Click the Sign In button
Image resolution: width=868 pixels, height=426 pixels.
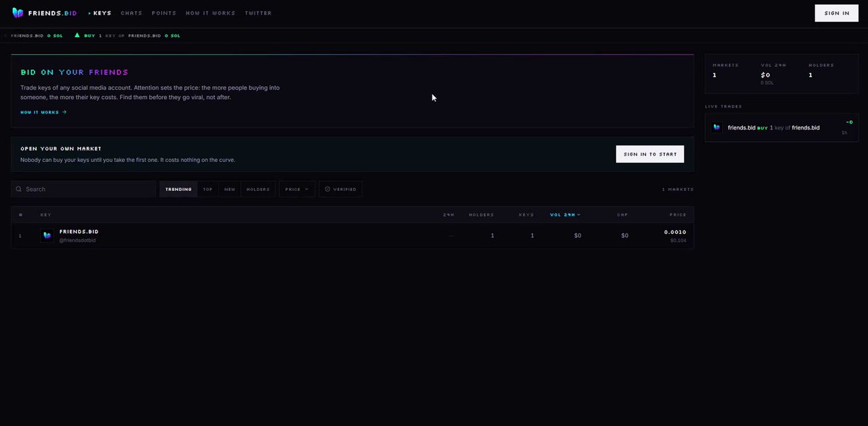(x=836, y=13)
